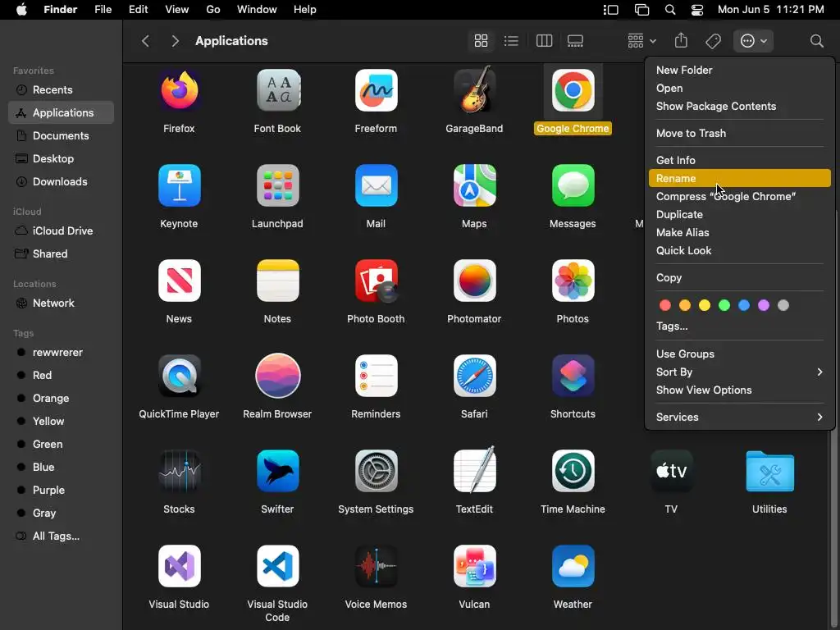The width and height of the screenshot is (840, 630).
Task: Select the Visual Studio Code icon
Action: tap(277, 566)
